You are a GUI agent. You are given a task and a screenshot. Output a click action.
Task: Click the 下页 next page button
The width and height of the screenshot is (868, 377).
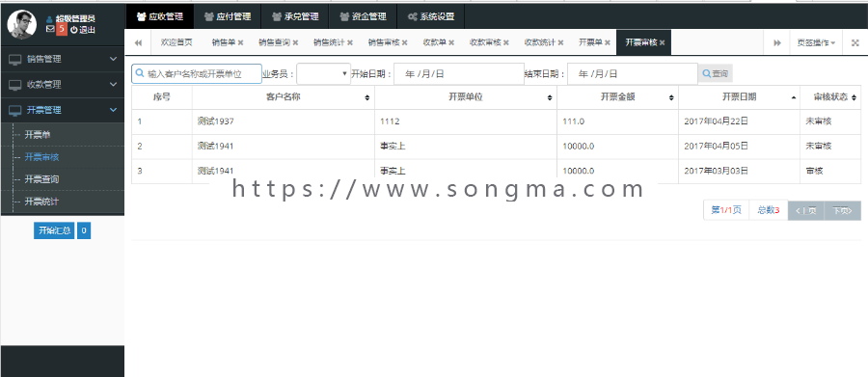tap(843, 210)
